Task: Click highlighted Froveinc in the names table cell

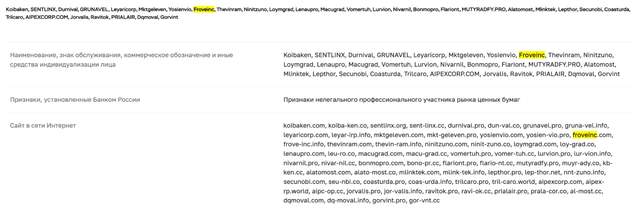Action: 532,55
